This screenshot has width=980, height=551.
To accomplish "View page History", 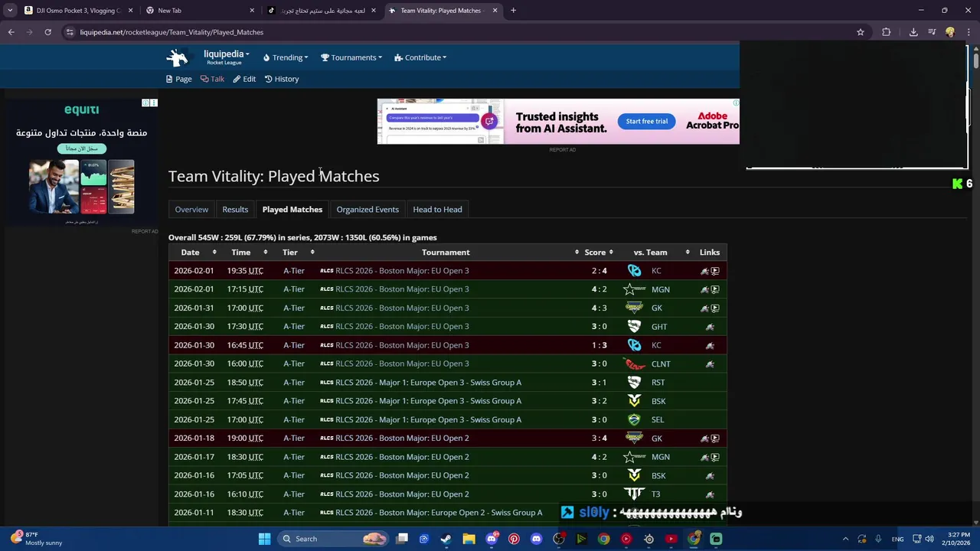I will 282,79.
